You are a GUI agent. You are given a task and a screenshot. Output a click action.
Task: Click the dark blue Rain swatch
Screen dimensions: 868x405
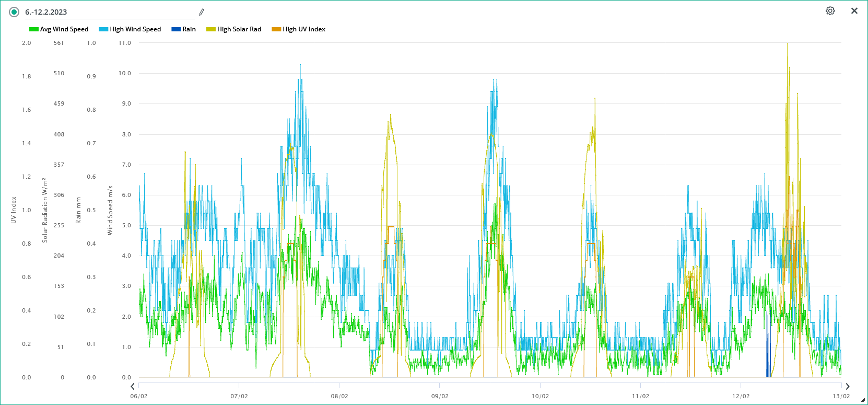point(176,29)
